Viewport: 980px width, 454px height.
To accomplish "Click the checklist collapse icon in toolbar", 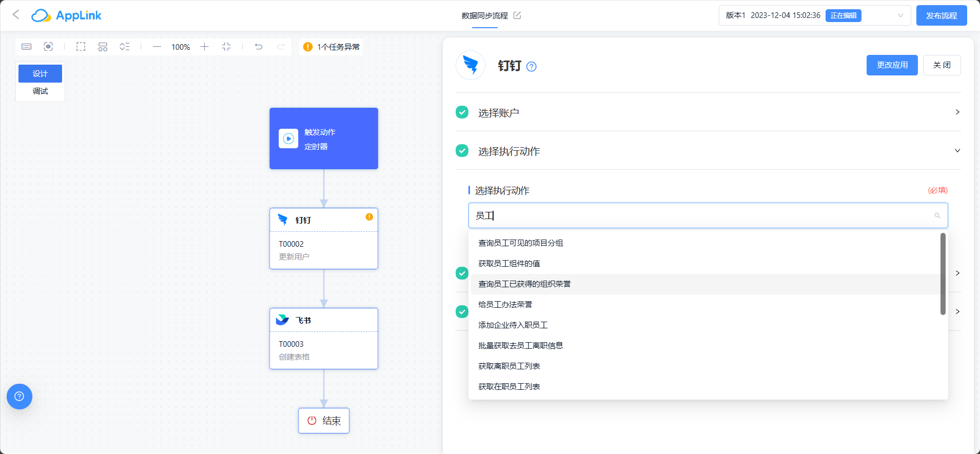I will (x=125, y=47).
